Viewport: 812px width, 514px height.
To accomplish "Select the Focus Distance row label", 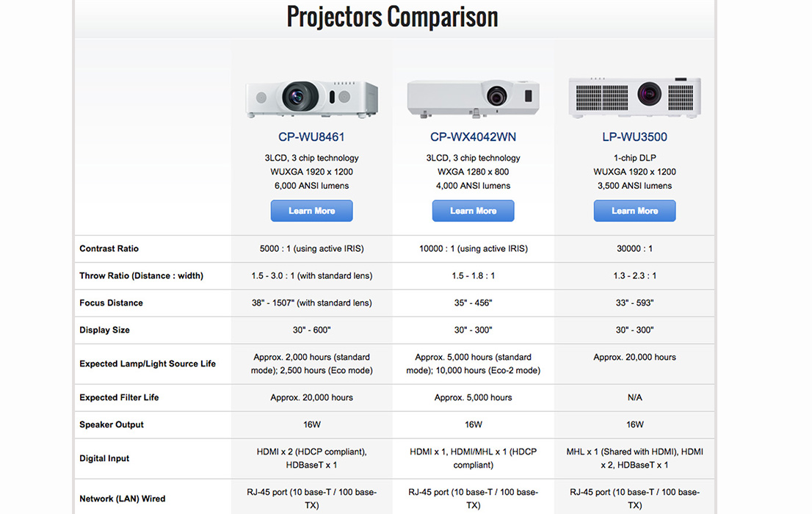I will click(112, 303).
